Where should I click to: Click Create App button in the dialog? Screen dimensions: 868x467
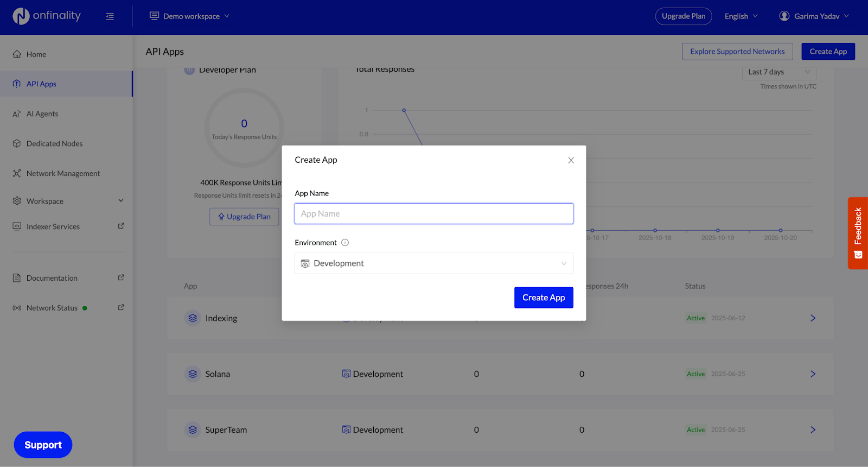tap(544, 298)
